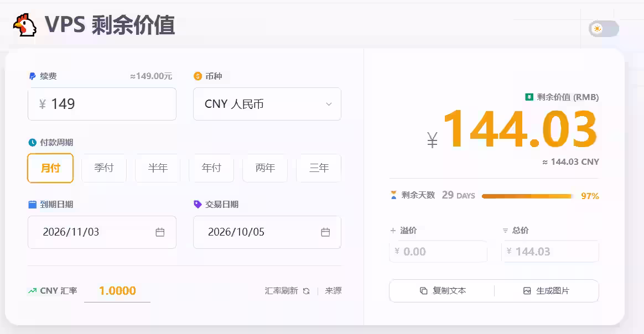The image size is (644, 334).
Task: Click the large ¥144.03 remaining value
Action: (x=512, y=129)
